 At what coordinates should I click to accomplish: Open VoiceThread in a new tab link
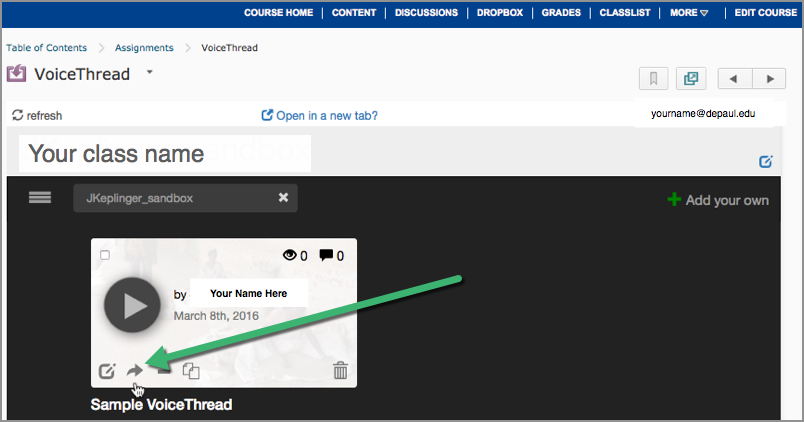319,116
